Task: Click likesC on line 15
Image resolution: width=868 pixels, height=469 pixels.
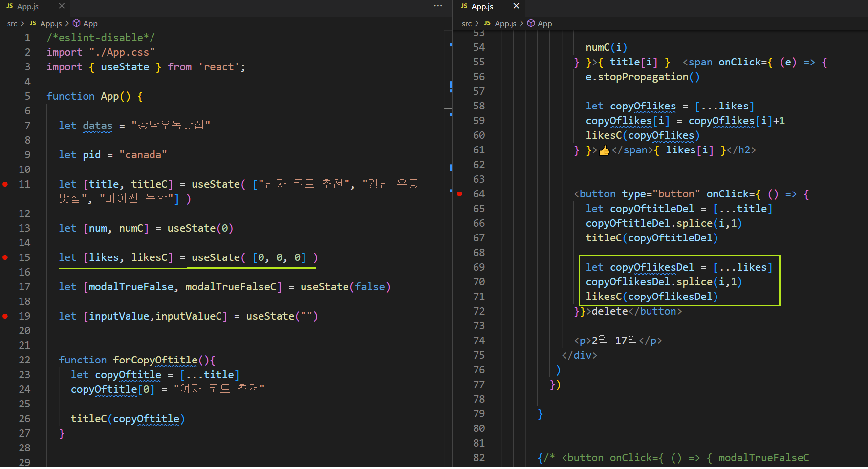Action: point(149,257)
